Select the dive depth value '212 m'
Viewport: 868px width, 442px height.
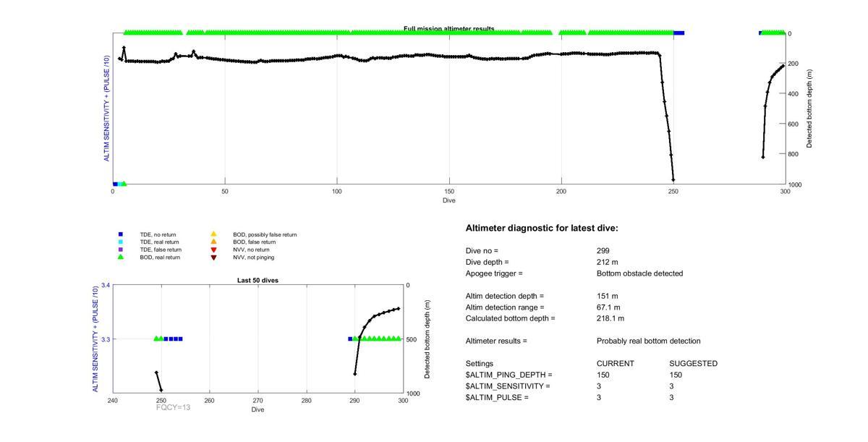click(x=608, y=262)
